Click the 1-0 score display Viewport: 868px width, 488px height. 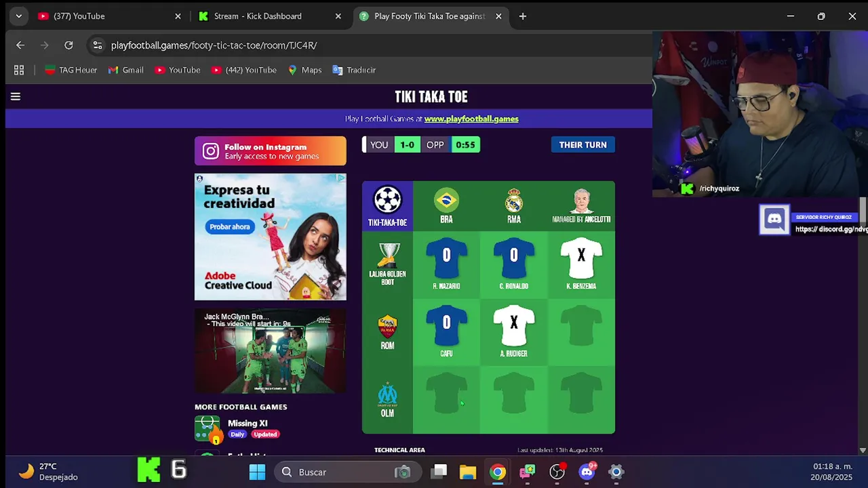point(407,144)
